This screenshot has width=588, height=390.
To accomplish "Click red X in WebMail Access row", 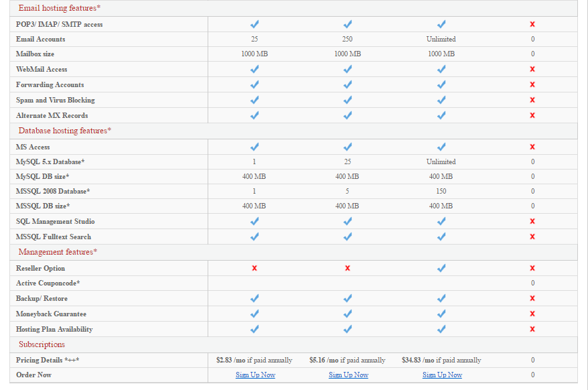I will (532, 69).
